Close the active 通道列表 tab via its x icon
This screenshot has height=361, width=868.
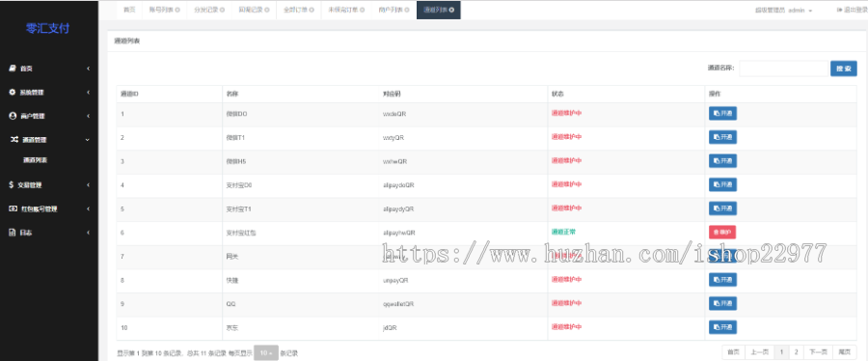(x=451, y=10)
